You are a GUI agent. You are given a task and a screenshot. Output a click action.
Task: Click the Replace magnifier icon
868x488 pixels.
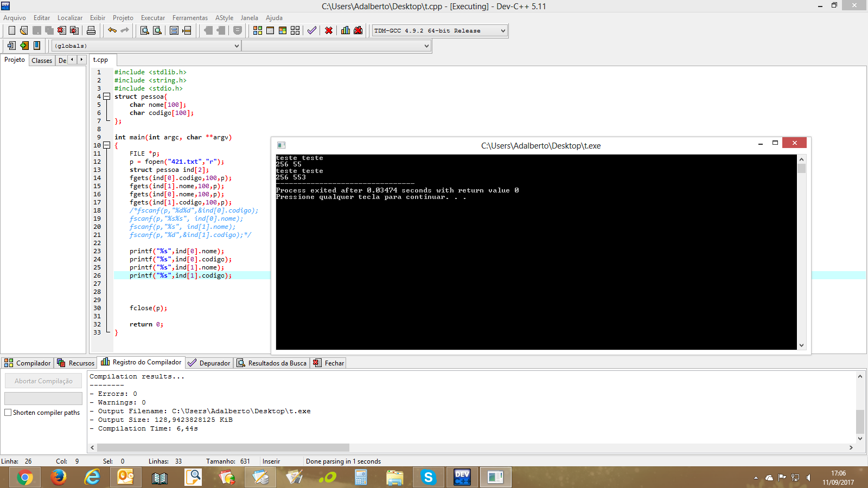[157, 30]
